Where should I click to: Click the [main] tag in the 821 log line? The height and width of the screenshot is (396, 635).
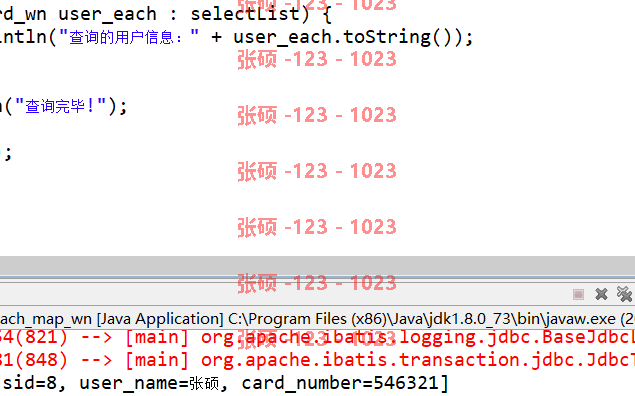(x=157, y=337)
